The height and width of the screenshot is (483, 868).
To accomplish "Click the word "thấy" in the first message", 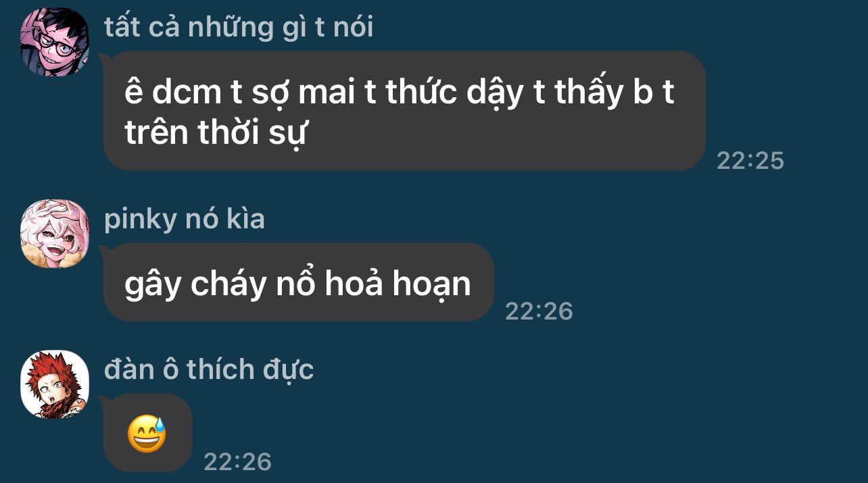I will [588, 94].
